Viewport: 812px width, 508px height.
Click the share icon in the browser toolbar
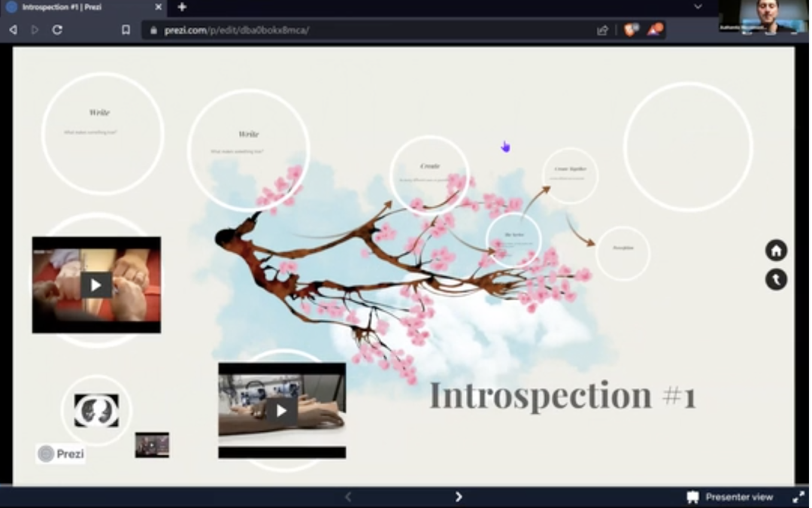coord(604,29)
